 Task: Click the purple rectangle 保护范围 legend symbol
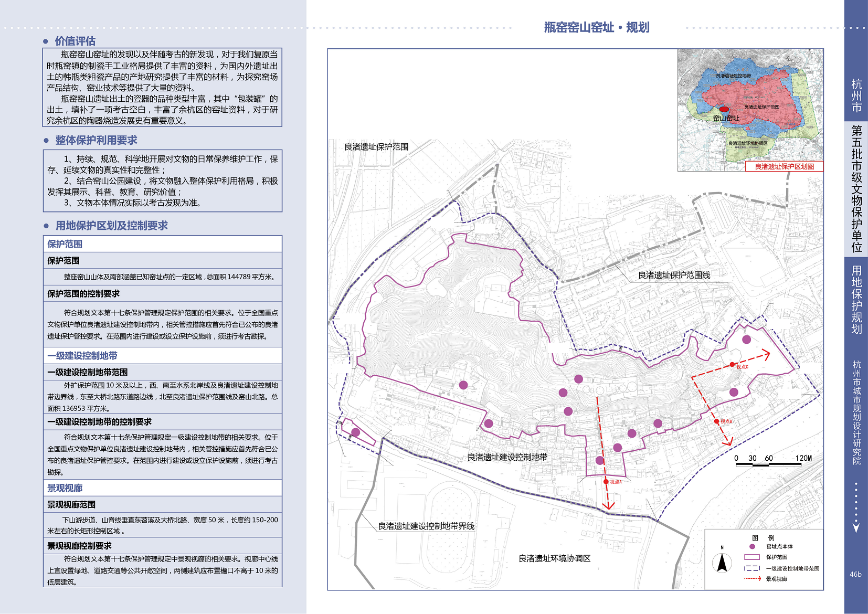coord(752,557)
